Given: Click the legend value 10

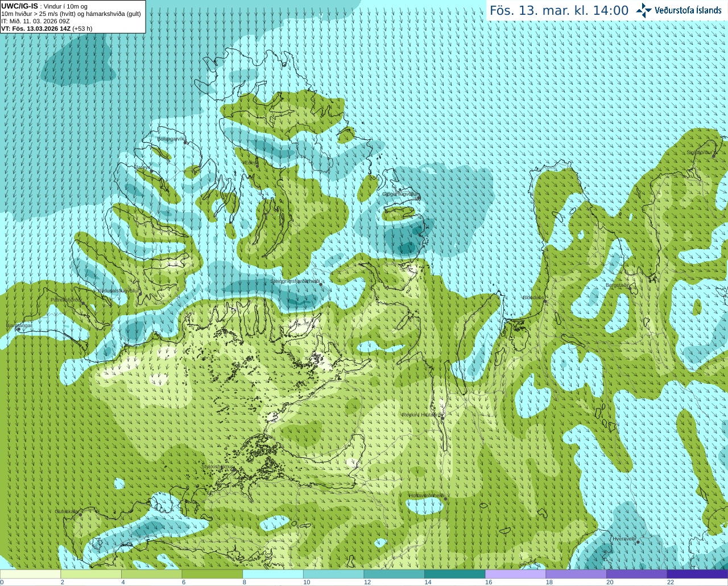Looking at the screenshot, I should click(x=307, y=583).
